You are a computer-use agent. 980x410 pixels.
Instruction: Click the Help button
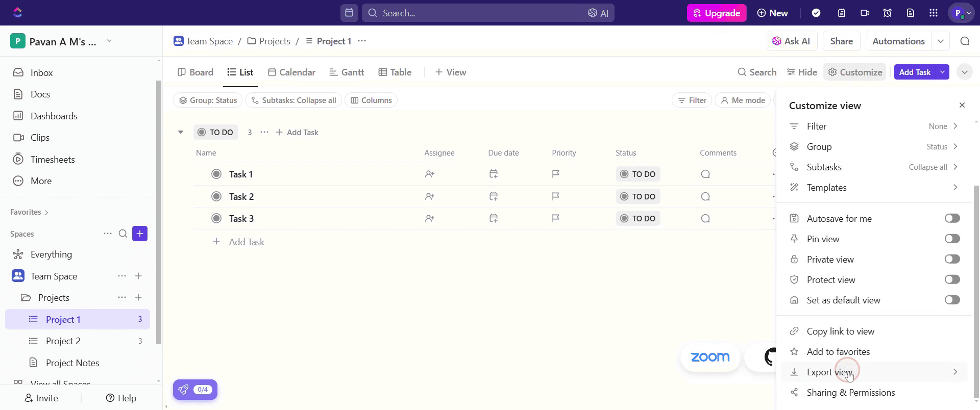click(x=121, y=398)
